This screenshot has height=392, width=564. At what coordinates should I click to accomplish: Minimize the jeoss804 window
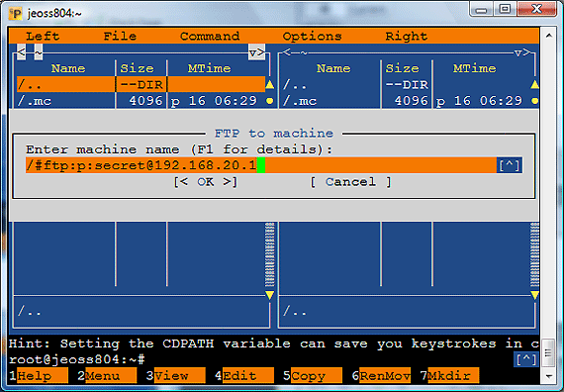coord(481,10)
